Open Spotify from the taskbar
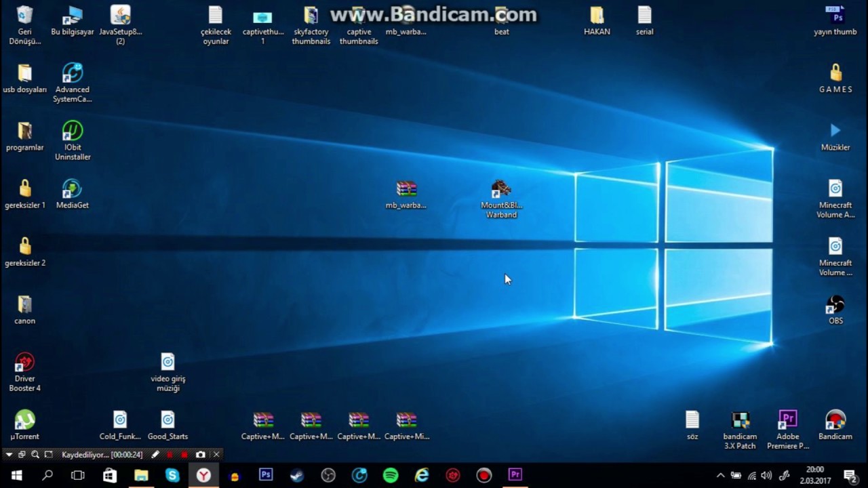The height and width of the screenshot is (488, 868). point(391,475)
